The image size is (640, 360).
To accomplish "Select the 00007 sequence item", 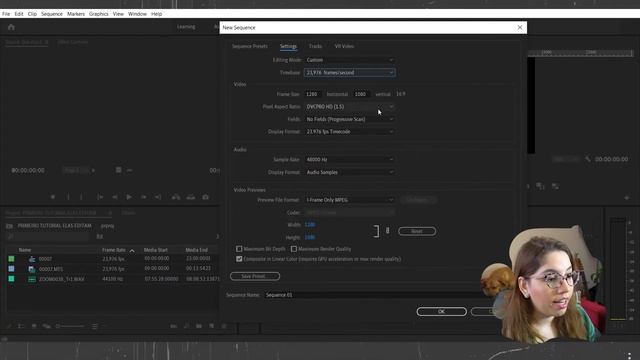I will click(45, 259).
